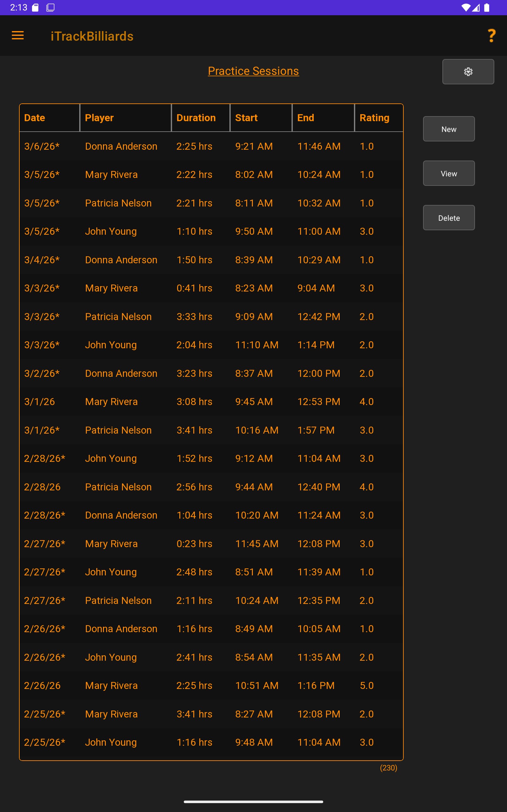507x812 pixels.
Task: Tap the orange help question mark
Action: (491, 36)
